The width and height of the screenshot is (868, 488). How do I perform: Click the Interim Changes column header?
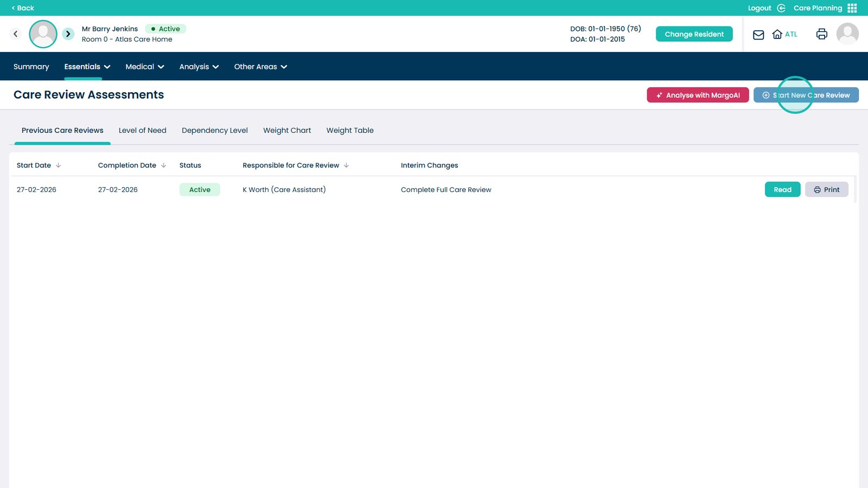tap(430, 165)
